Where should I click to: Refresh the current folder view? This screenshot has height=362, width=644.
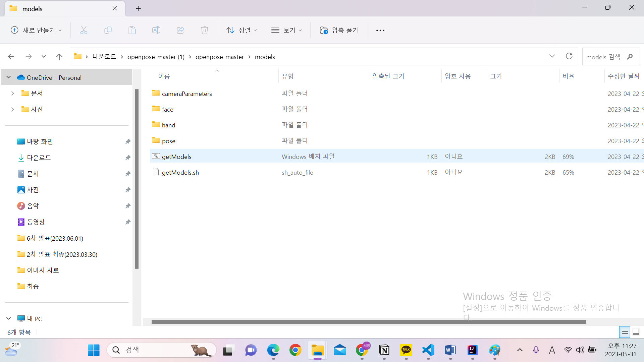[569, 56]
